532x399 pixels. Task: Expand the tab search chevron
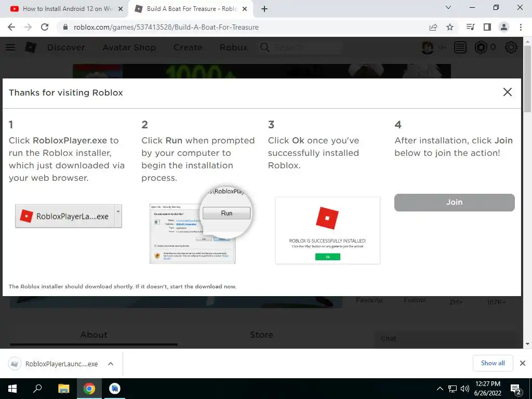448,7
